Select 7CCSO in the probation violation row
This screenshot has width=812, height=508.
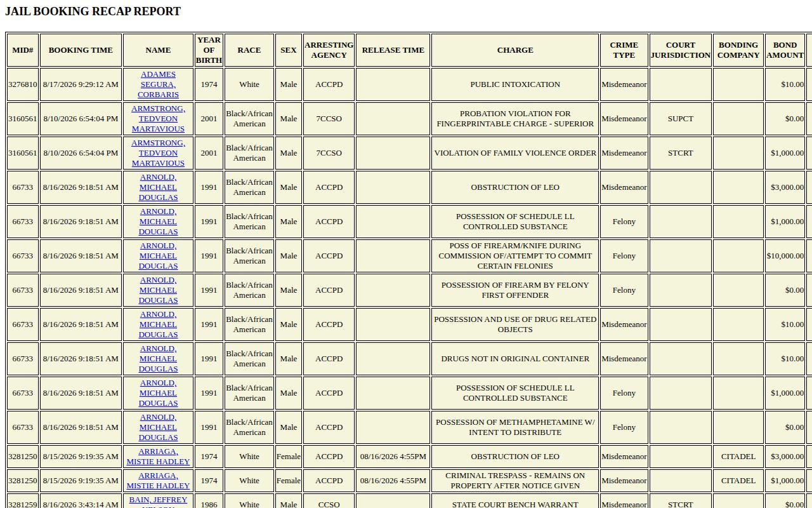[329, 119]
